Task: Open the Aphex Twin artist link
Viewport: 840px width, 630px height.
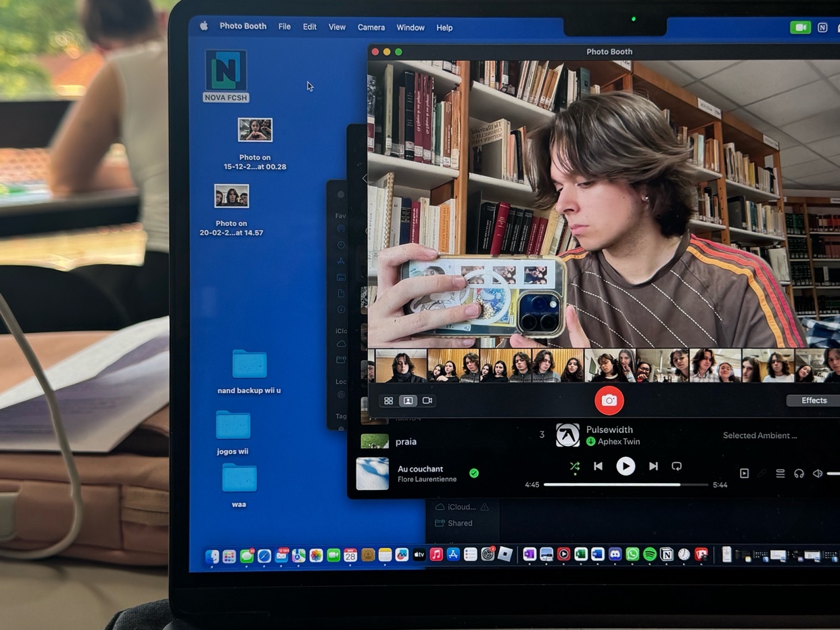Action: pos(619,442)
